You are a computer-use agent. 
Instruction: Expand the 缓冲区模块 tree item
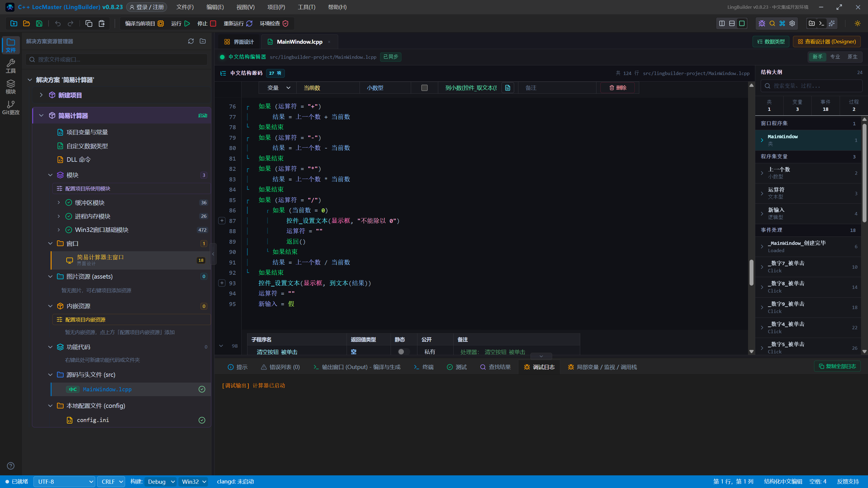click(x=59, y=202)
